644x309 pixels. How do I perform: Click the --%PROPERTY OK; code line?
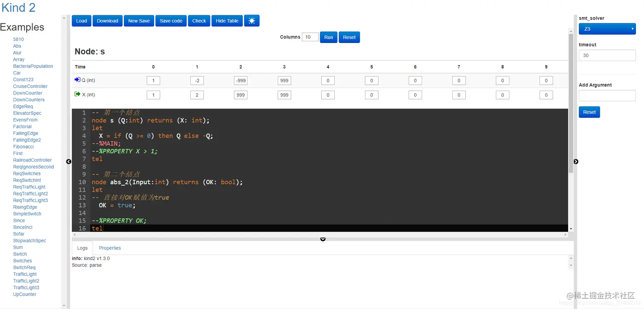pos(119,220)
